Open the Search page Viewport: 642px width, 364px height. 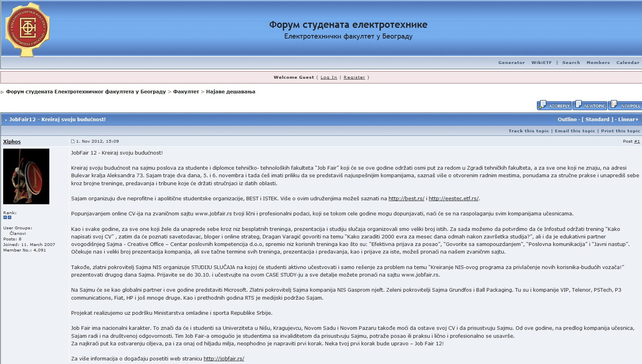tap(571, 63)
